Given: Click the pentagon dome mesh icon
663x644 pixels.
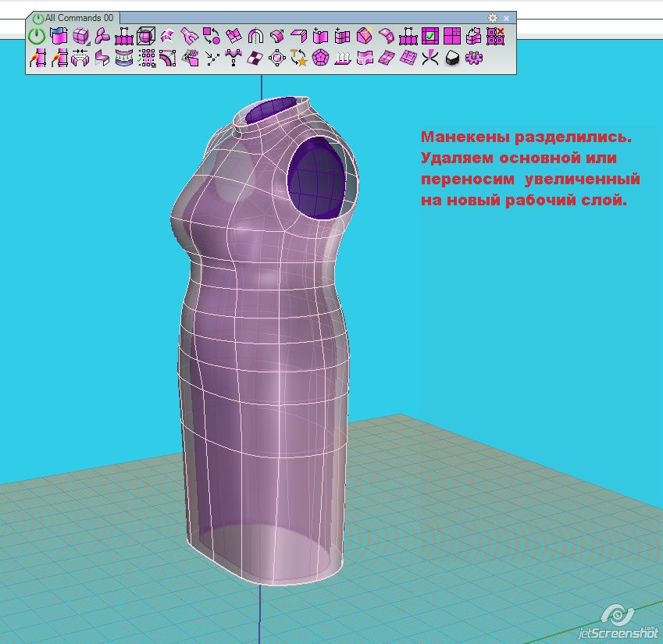Looking at the screenshot, I should pos(320,58).
